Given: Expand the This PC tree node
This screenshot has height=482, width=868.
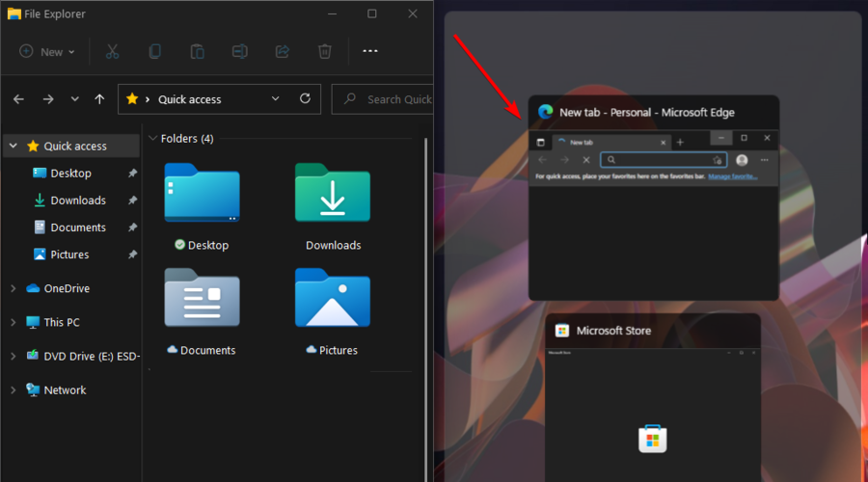Looking at the screenshot, I should coord(13,322).
